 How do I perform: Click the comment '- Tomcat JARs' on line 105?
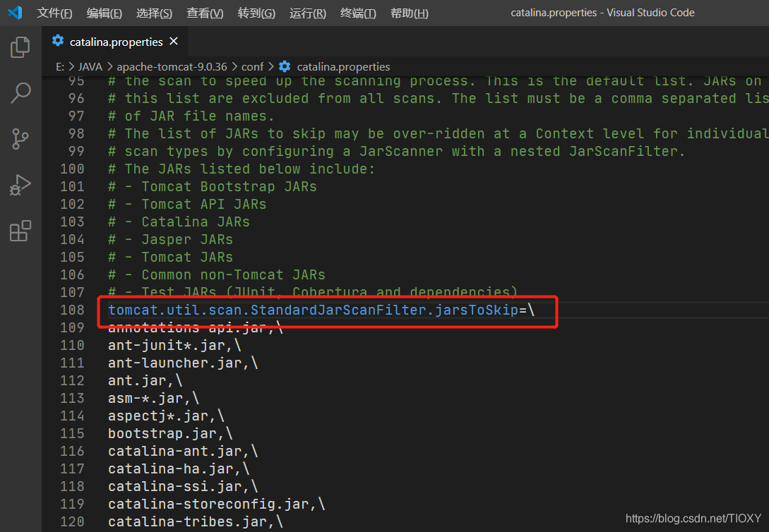(170, 258)
